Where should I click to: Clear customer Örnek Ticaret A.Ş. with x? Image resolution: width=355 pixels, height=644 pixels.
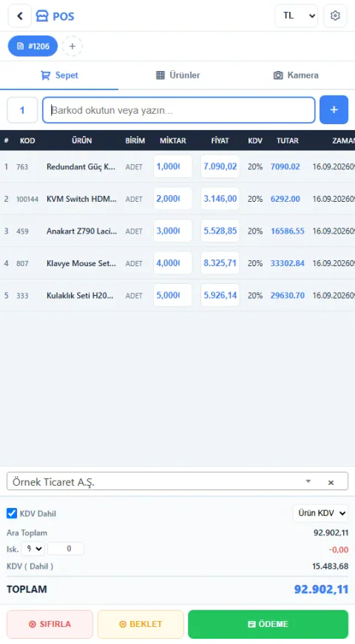click(331, 482)
